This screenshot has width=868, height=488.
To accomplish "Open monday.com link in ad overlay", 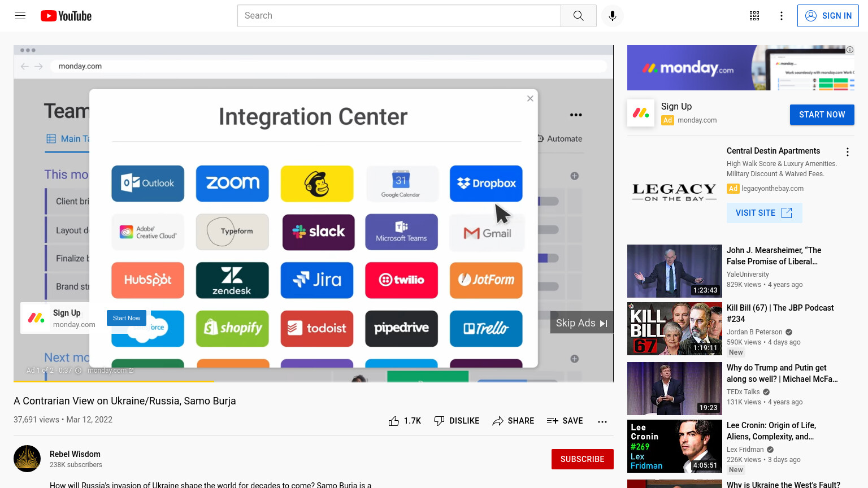I will 111,371.
